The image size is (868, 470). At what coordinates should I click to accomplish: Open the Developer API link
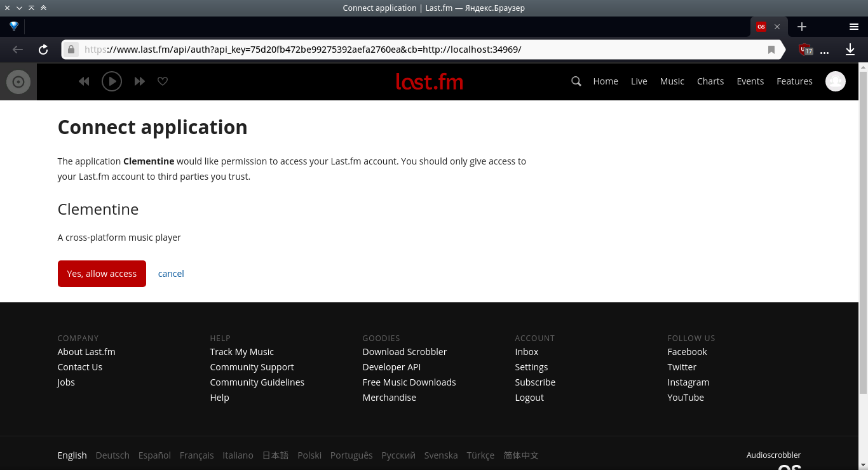(x=392, y=367)
